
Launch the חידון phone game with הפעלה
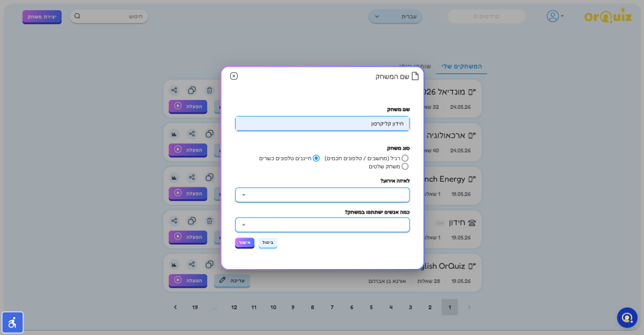pos(187,237)
